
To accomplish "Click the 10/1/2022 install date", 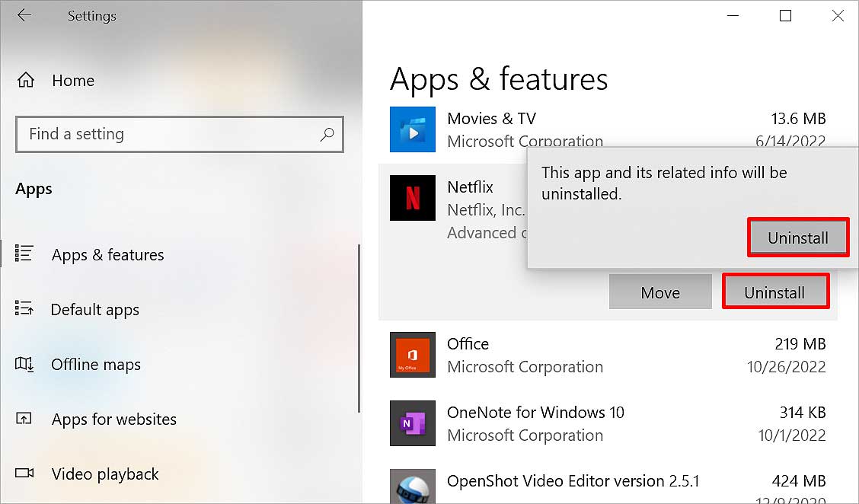I will coord(792,435).
